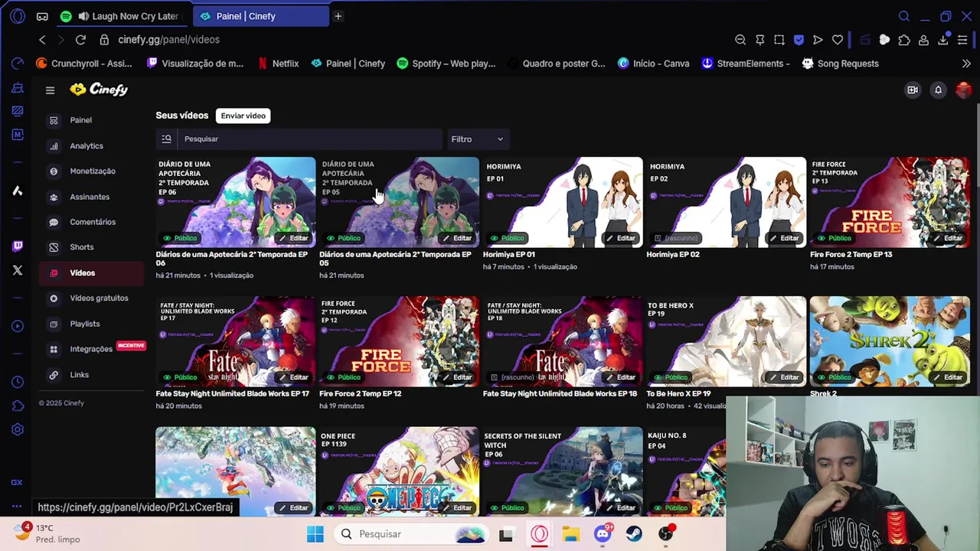The image size is (980, 551).
Task: Open Links in Cinefy sidebar
Action: (91, 375)
